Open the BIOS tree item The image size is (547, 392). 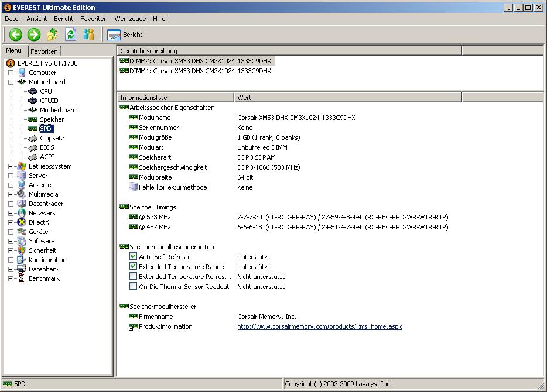pos(47,148)
